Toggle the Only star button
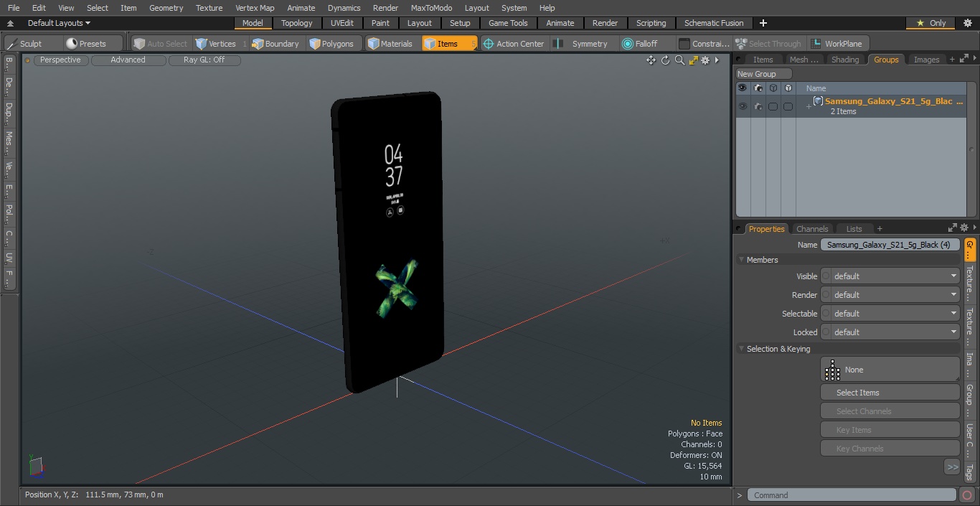 point(931,23)
